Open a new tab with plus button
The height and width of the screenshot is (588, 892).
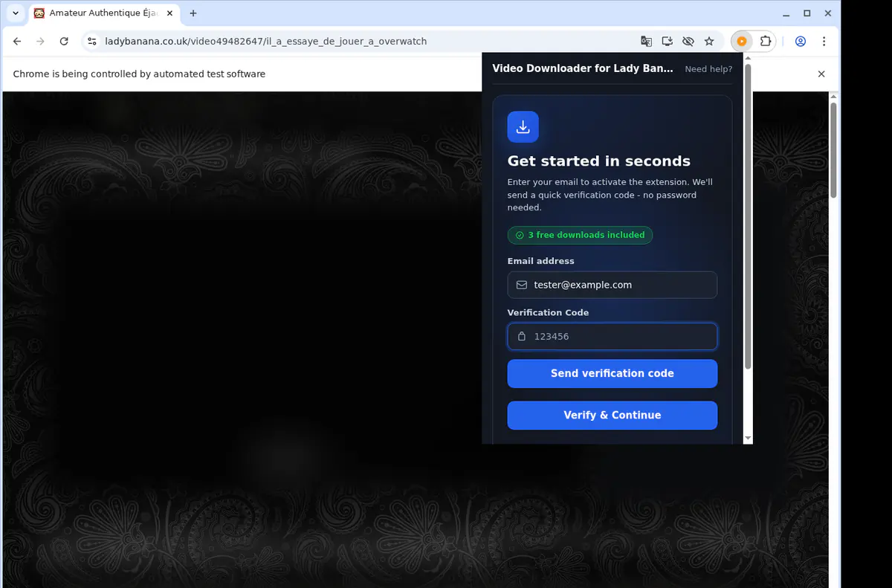(193, 13)
